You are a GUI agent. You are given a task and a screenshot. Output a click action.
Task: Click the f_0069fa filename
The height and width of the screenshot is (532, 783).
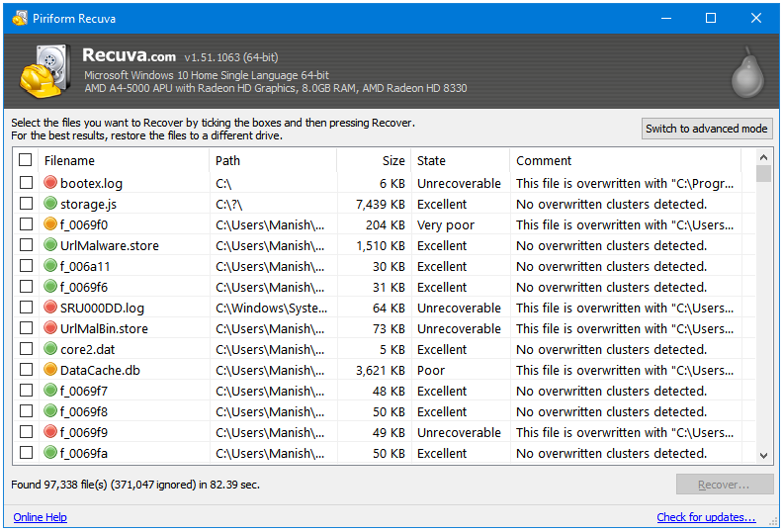tap(83, 454)
